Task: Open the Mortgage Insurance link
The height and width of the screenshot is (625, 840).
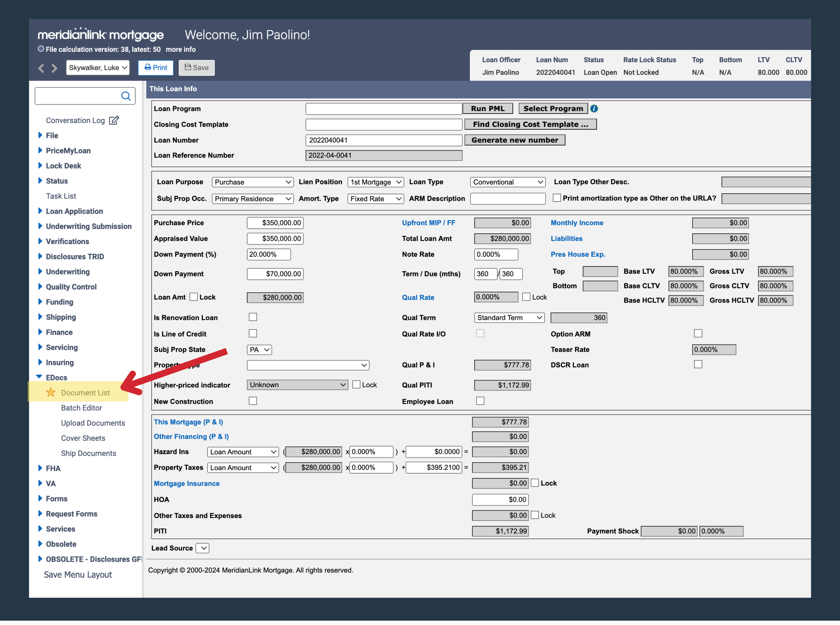Action: pos(186,483)
